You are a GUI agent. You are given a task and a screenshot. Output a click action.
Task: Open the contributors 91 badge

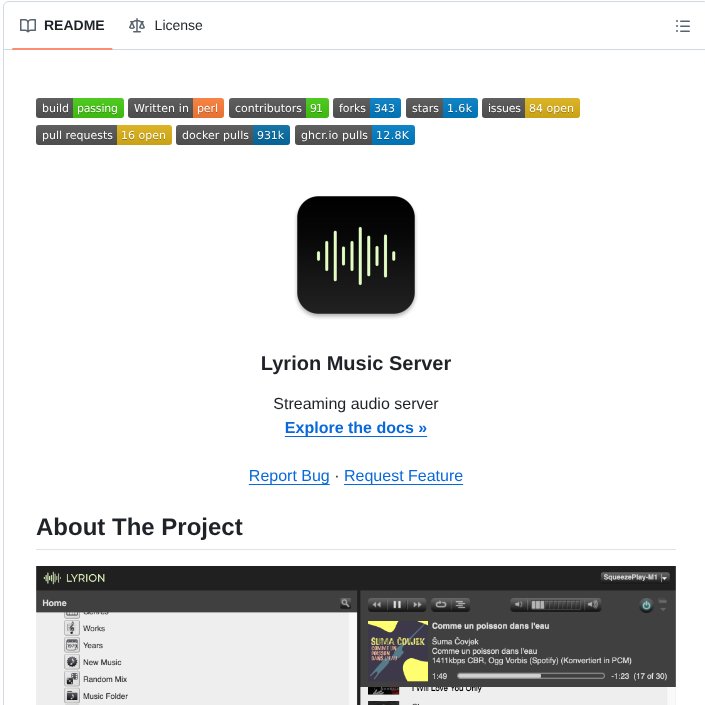(x=279, y=108)
